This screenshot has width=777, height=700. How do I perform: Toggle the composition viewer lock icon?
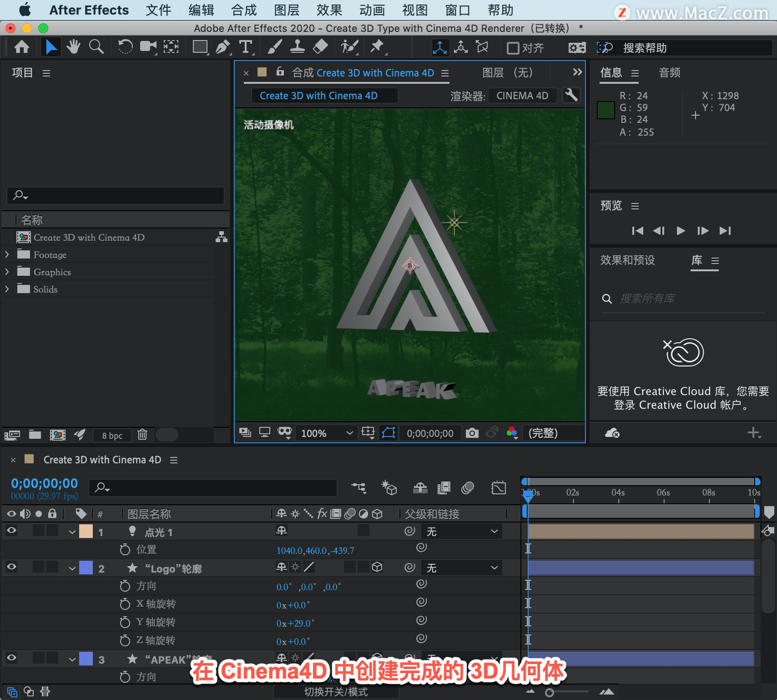280,72
